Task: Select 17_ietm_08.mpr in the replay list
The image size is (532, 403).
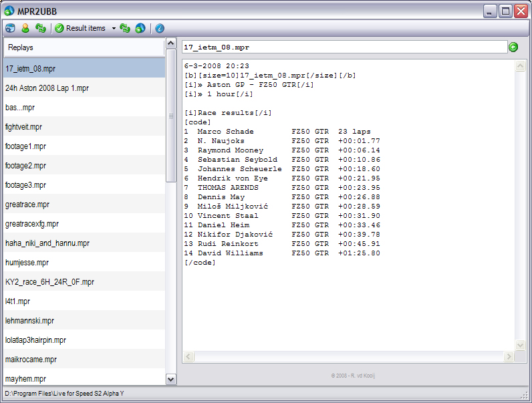Action: click(x=84, y=69)
